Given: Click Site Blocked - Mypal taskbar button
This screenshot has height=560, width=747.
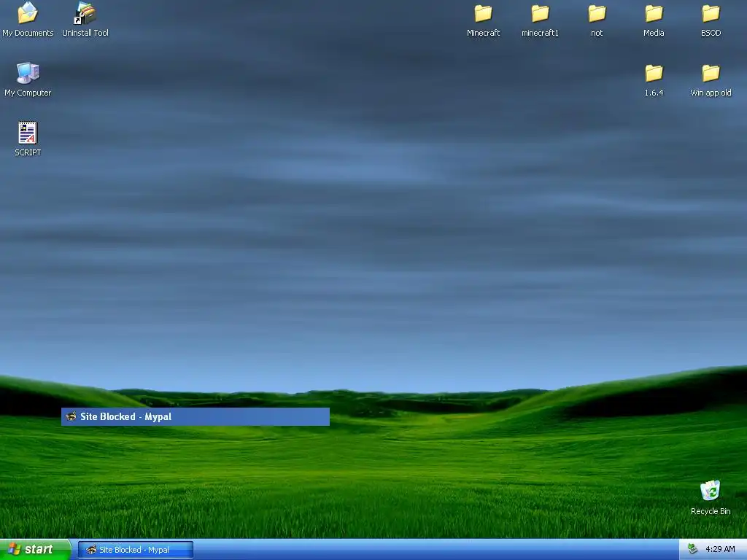Looking at the screenshot, I should (135, 550).
